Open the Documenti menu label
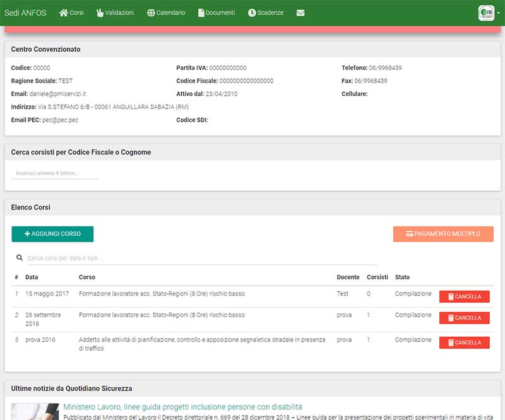 (220, 13)
